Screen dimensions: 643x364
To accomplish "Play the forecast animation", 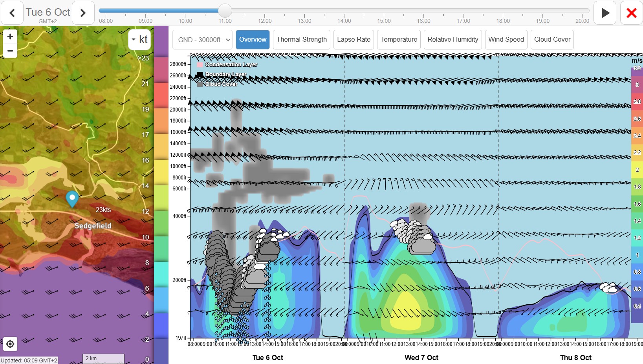I will (605, 13).
